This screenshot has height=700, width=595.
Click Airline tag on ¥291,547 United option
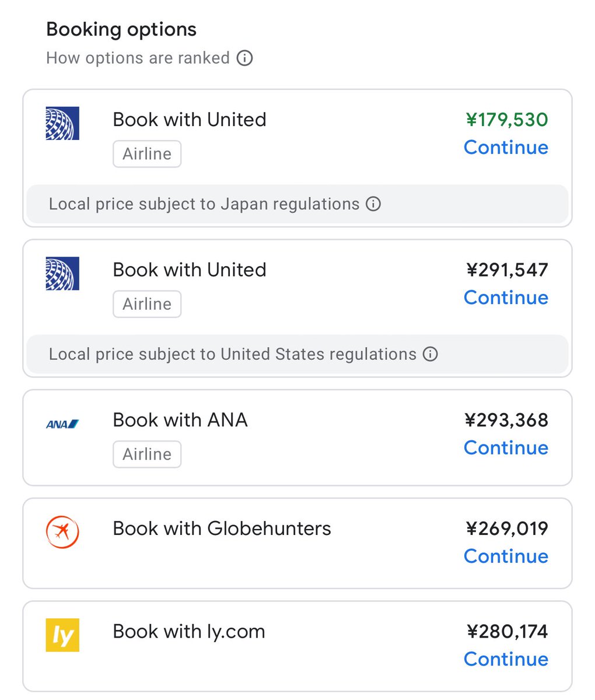(x=147, y=304)
